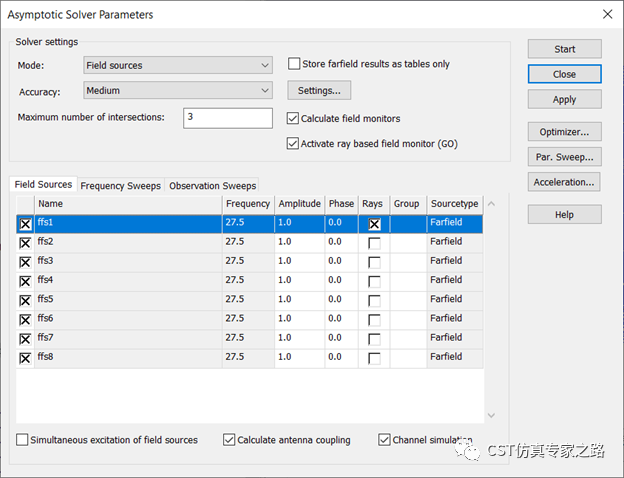Image resolution: width=624 pixels, height=478 pixels.
Task: Click the source list scroll up arrow
Action: click(x=491, y=204)
